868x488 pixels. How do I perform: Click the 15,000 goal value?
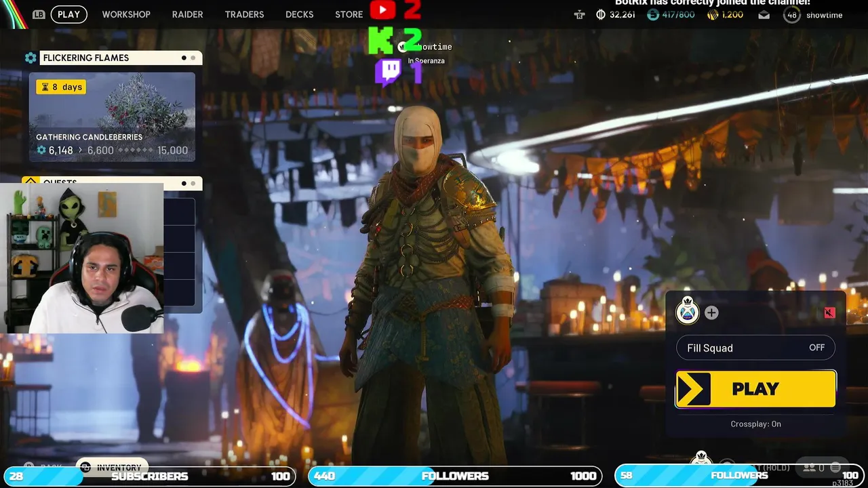point(172,150)
